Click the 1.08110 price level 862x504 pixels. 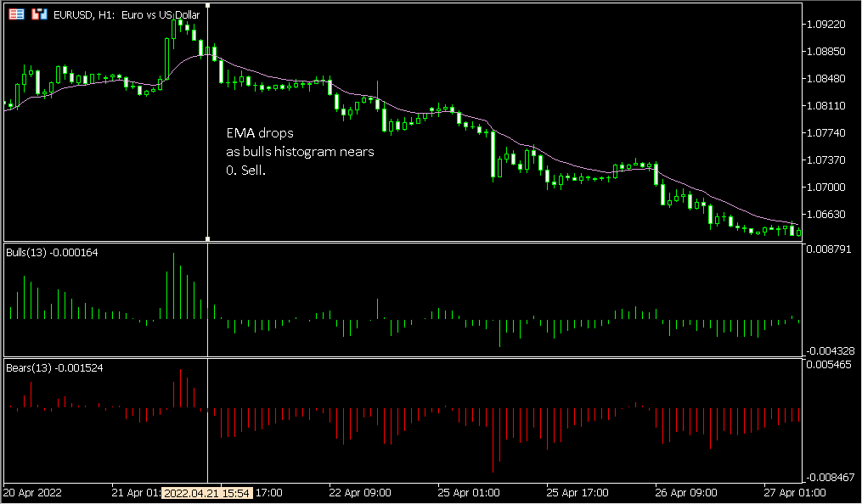[x=825, y=105]
